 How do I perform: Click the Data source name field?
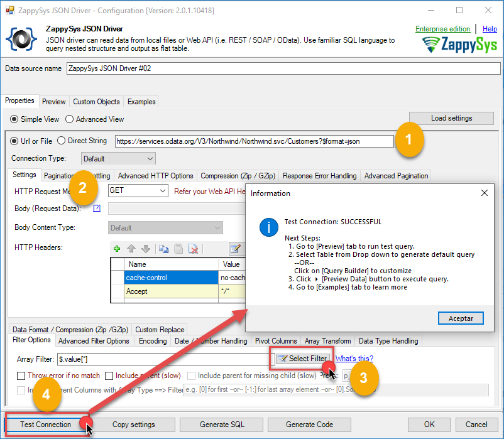coord(283,68)
